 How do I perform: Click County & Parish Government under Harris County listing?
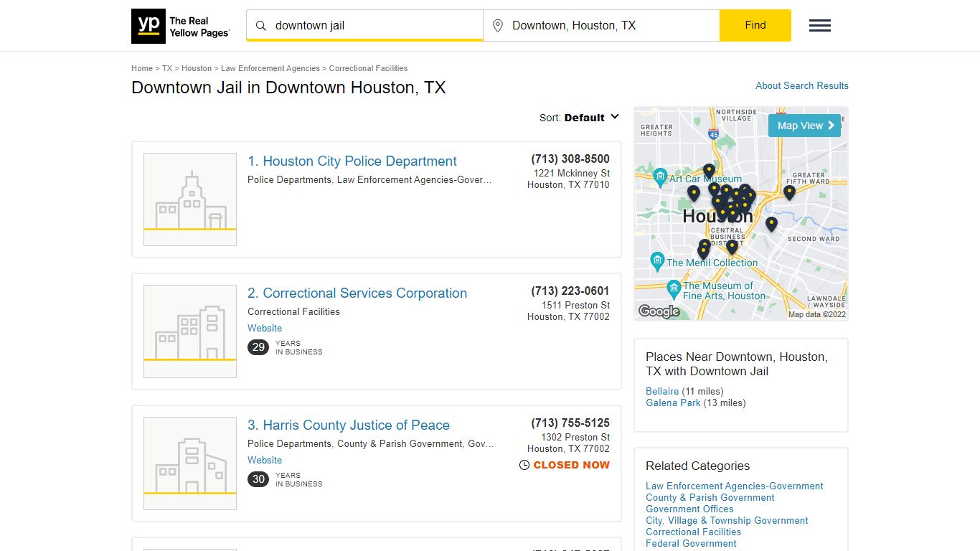point(400,444)
